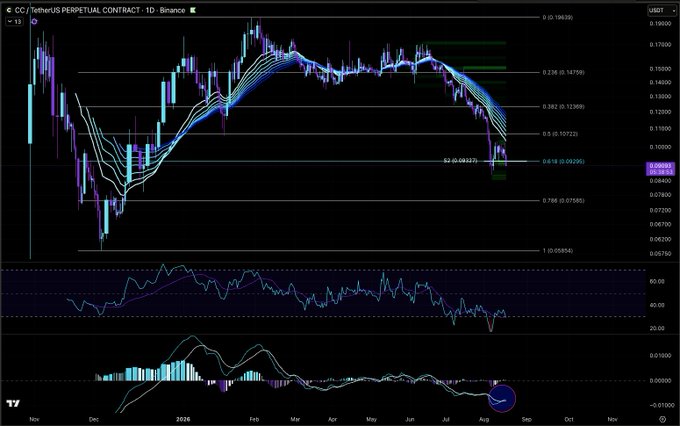Click the S2 (0.09327) support level label

point(461,161)
